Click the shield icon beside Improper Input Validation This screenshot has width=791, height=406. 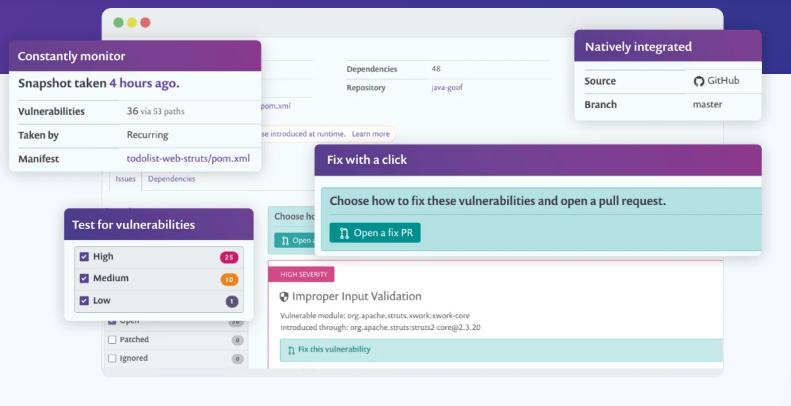(284, 297)
